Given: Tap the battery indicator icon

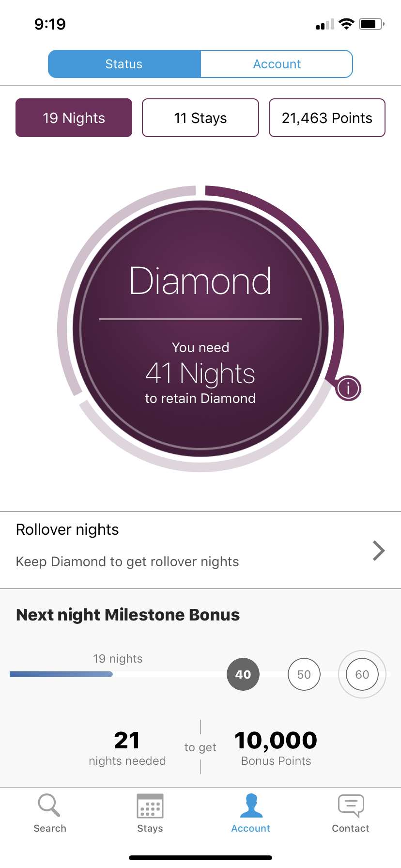Looking at the screenshot, I should [371, 24].
